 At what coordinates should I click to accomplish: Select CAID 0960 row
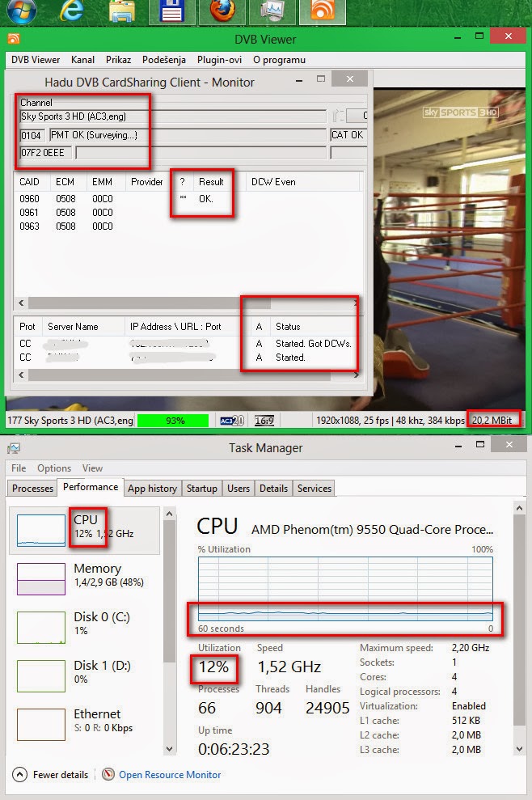coord(188,198)
